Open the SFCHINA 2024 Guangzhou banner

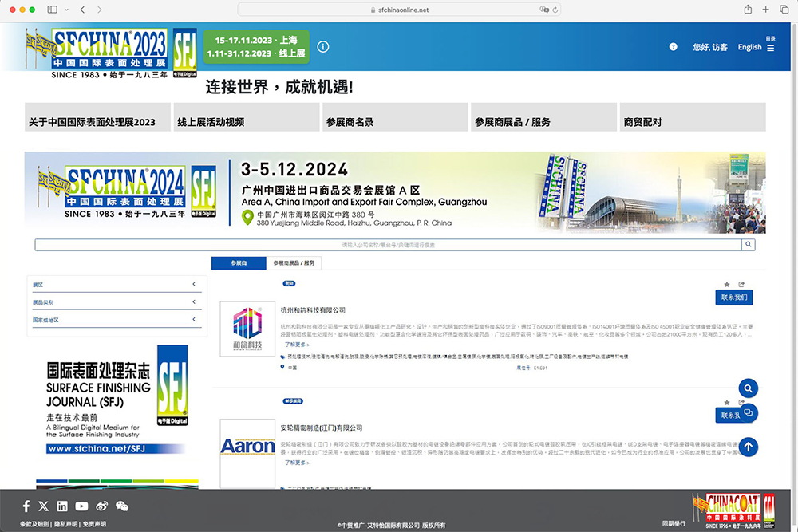point(395,193)
